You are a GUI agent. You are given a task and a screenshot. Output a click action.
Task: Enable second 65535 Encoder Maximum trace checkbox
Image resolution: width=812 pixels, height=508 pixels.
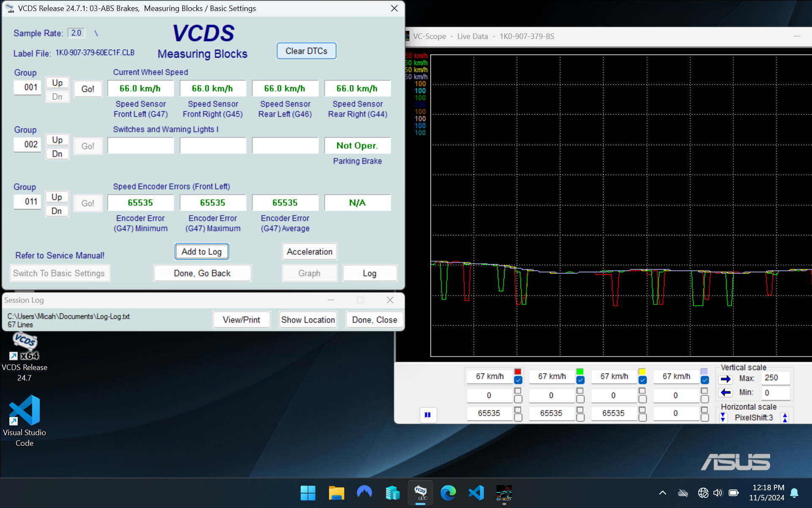[x=580, y=417]
